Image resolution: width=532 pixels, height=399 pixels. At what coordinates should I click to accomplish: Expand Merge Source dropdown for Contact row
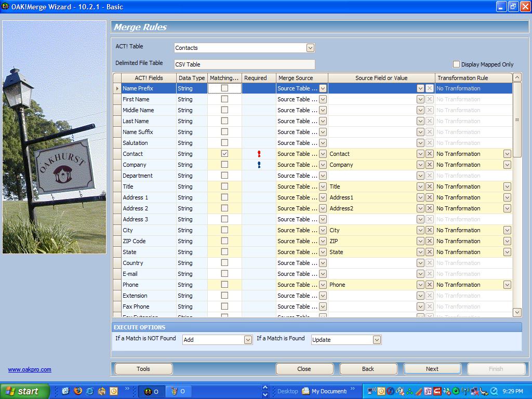323,154
